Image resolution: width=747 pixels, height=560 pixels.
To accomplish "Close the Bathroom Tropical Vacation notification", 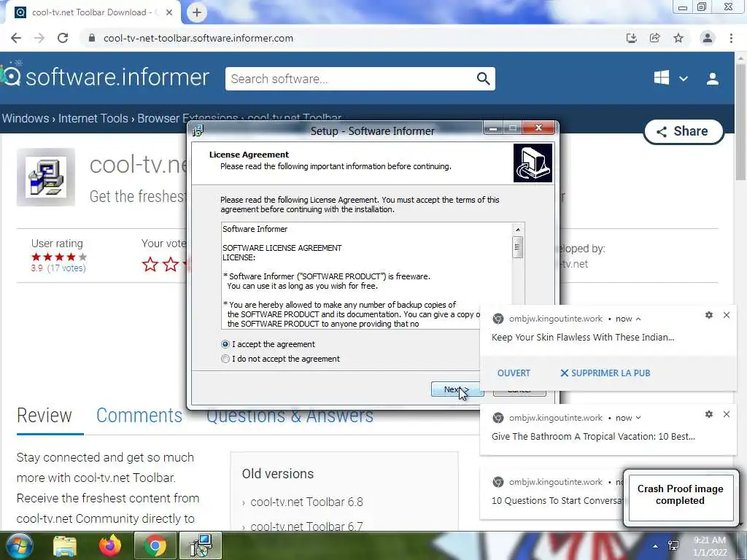I will [x=727, y=414].
